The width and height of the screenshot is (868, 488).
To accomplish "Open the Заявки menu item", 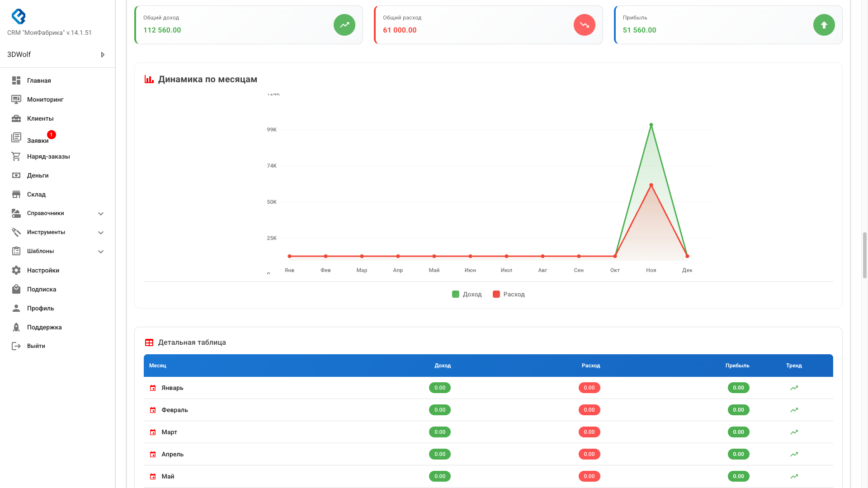I will (x=38, y=141).
